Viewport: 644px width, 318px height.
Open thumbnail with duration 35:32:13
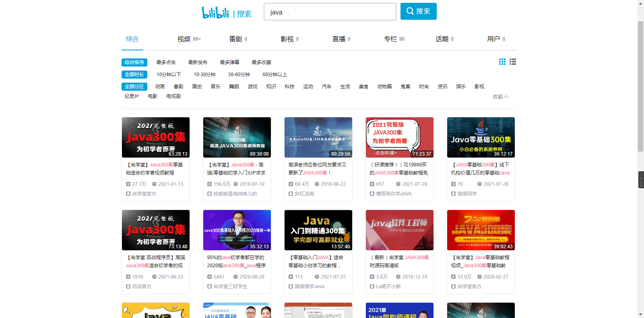click(x=237, y=230)
